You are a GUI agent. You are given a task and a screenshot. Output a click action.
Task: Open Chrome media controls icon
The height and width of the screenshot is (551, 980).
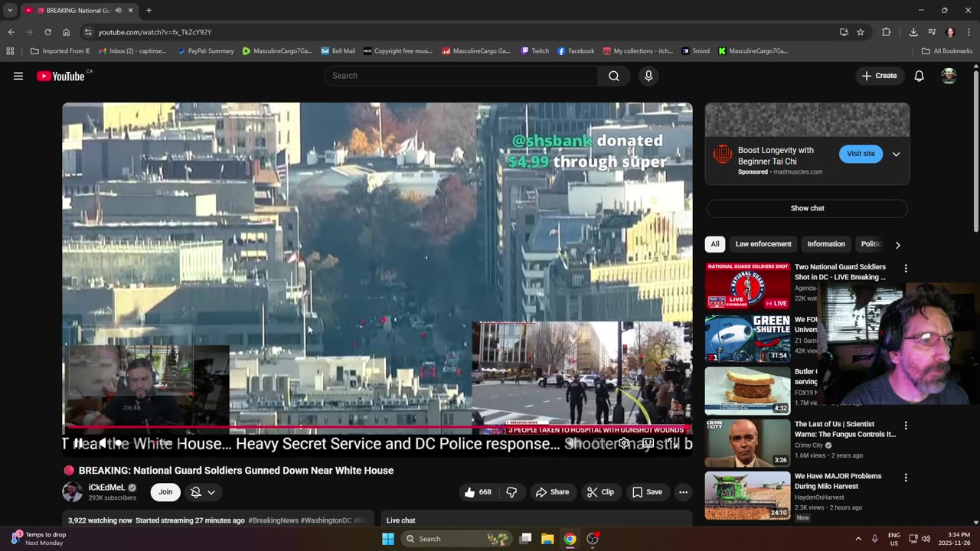point(932,32)
